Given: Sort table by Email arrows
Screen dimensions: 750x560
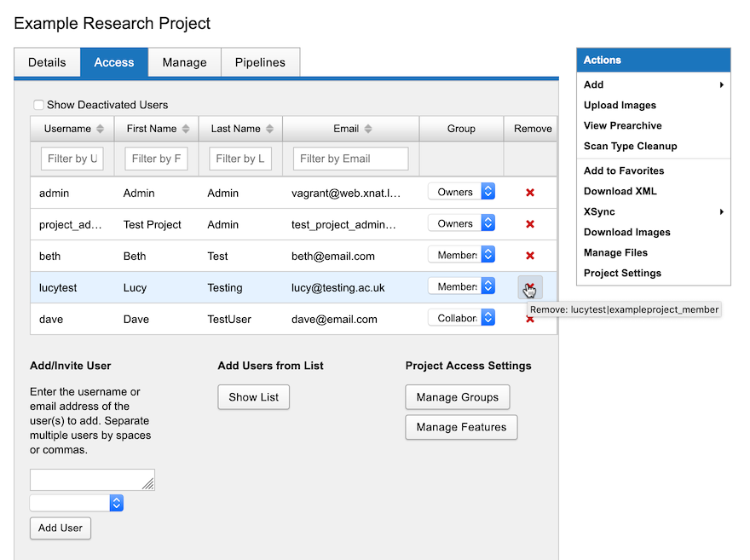Looking at the screenshot, I should click(x=368, y=129).
